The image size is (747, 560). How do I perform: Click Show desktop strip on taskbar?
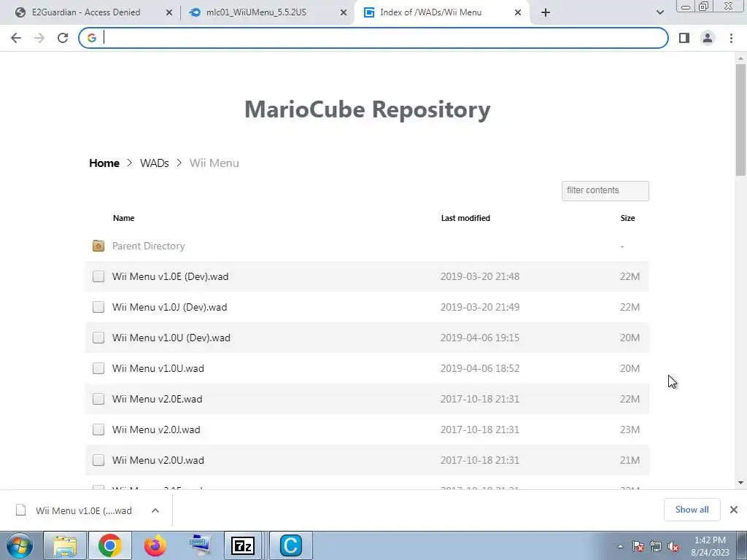[742, 545]
